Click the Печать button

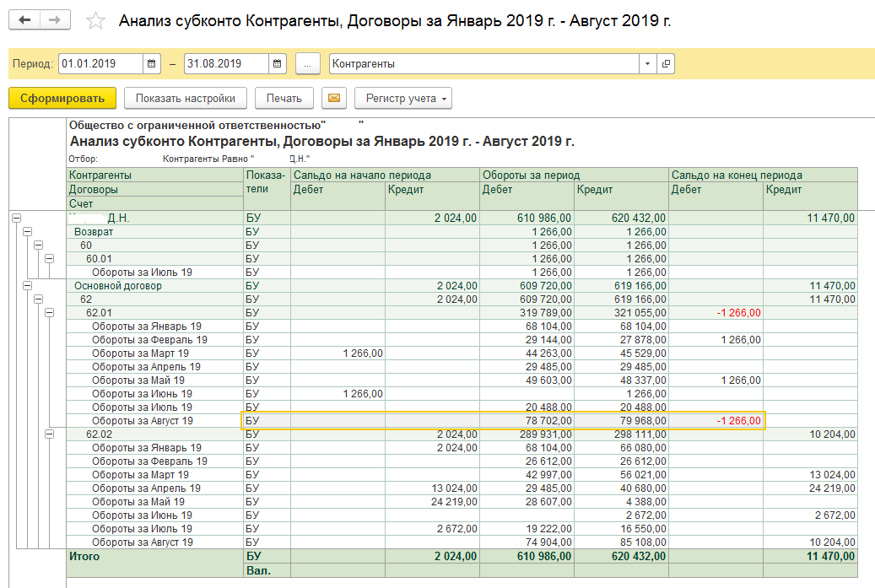[x=284, y=98]
